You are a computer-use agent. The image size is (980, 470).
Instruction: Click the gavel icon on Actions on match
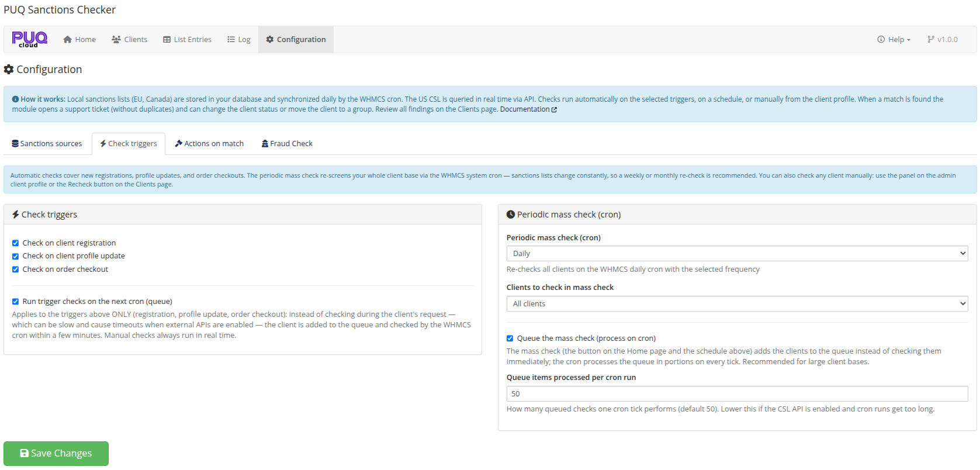(x=179, y=143)
